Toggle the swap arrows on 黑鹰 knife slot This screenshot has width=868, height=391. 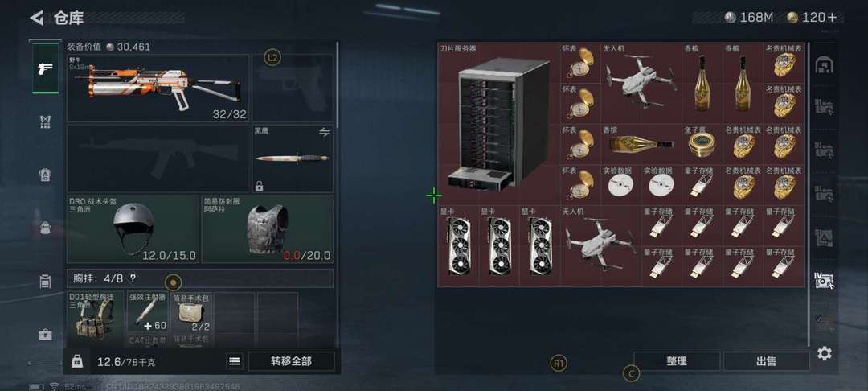pos(324,133)
